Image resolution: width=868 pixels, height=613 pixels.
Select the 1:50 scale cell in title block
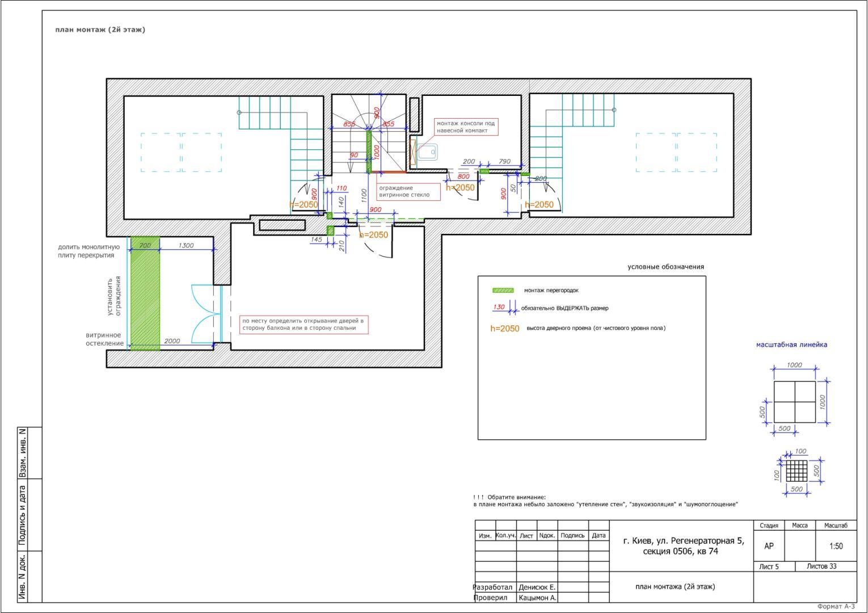[x=836, y=546]
